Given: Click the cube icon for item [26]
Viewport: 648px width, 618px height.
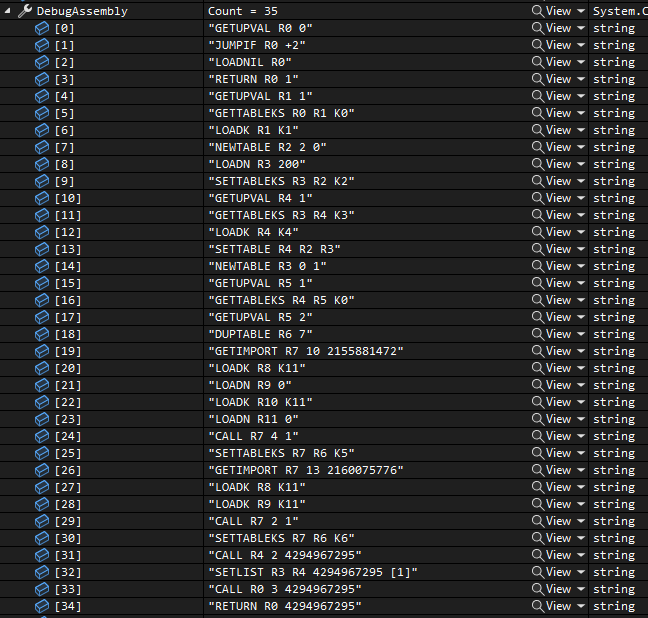Looking at the screenshot, I should 42,470.
